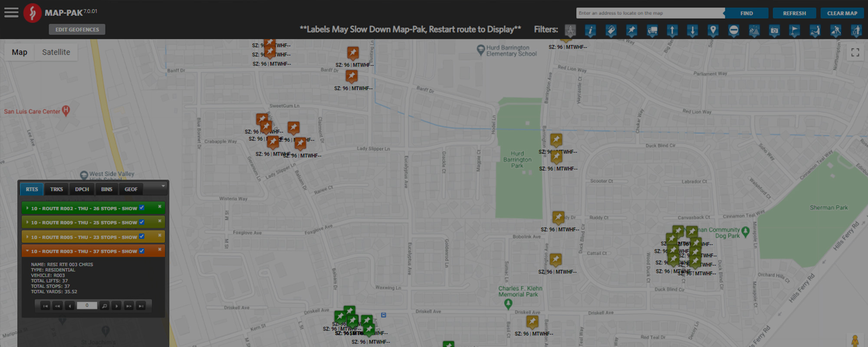Toggle the down arrow filter
The width and height of the screenshot is (868, 347).
point(693,30)
